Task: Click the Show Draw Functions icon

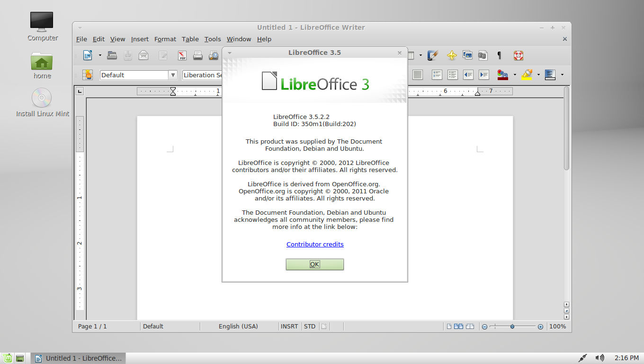Action: pos(432,55)
